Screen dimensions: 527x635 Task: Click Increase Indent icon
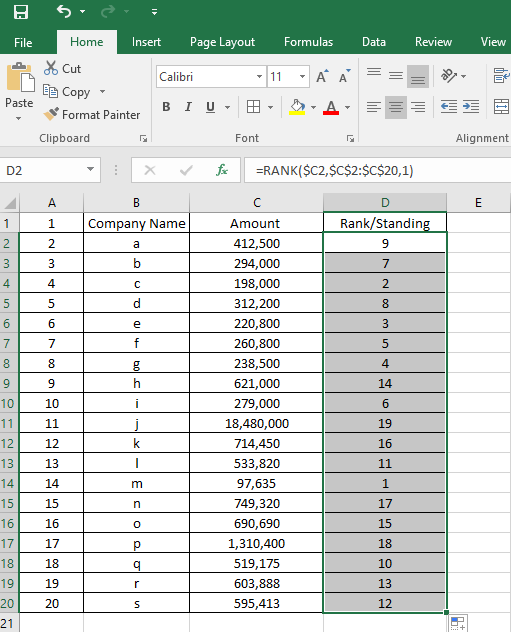471,107
